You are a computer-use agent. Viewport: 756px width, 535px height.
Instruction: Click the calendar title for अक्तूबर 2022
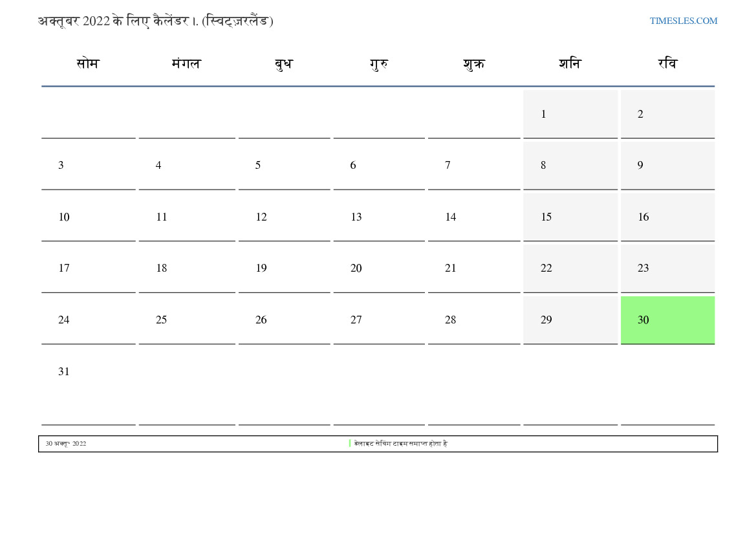pos(156,21)
